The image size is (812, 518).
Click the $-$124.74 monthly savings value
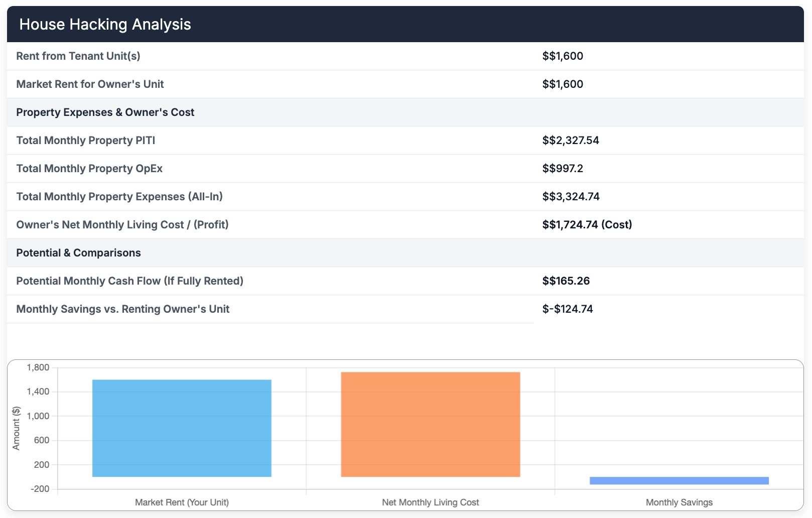click(568, 309)
